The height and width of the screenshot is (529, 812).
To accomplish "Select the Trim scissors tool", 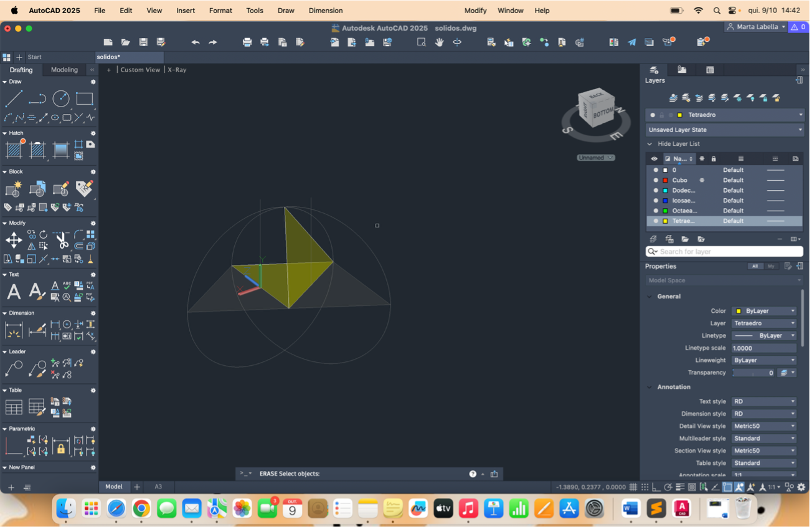I will point(61,240).
